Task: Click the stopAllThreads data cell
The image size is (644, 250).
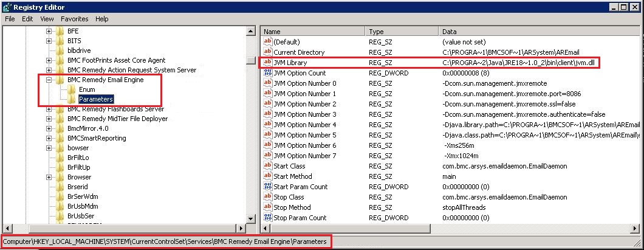Action: tap(464, 207)
